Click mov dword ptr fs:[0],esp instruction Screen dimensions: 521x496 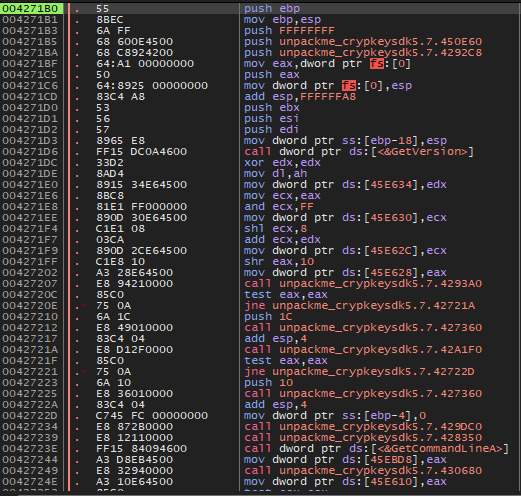click(328, 85)
